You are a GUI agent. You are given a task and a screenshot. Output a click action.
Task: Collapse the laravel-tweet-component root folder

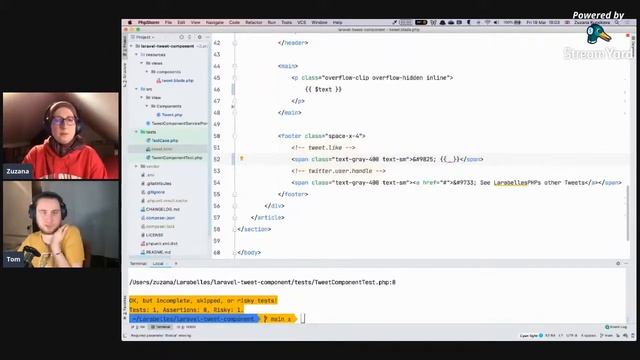tap(132, 46)
